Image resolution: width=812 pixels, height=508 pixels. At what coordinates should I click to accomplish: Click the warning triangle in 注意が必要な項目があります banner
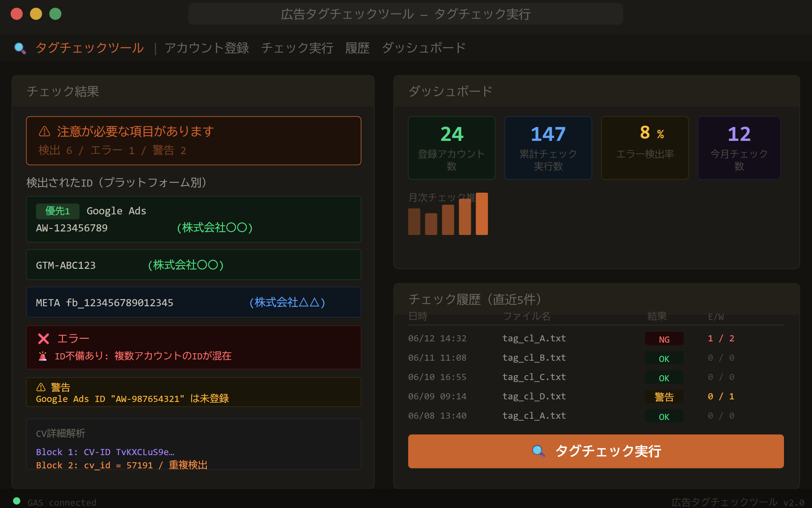click(x=44, y=132)
